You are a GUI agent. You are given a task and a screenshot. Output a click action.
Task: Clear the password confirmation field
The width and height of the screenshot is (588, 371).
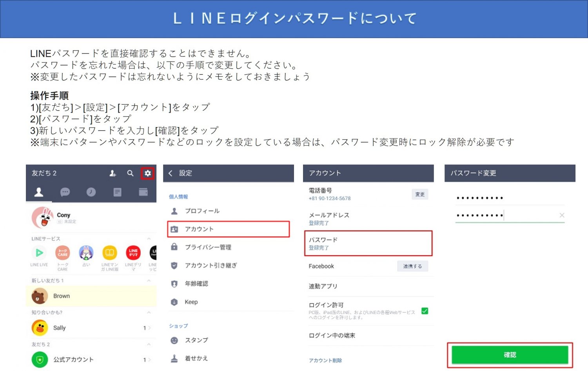coord(562,215)
